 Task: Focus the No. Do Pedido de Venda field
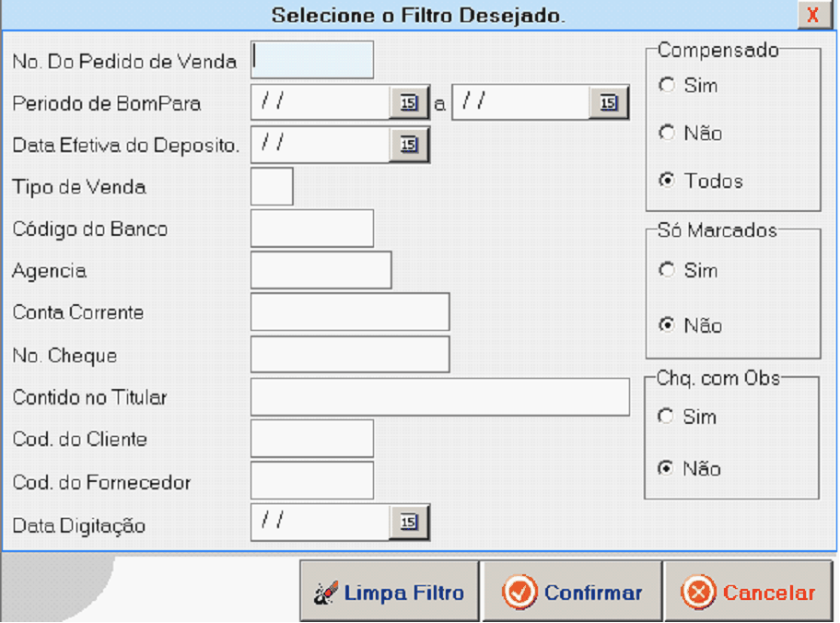pyautogui.click(x=312, y=60)
